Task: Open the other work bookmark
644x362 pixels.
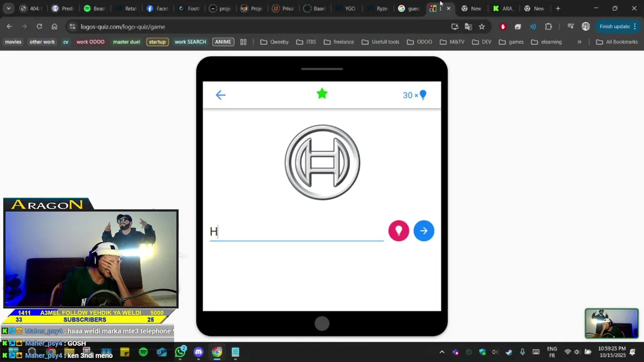Action: tap(42, 42)
